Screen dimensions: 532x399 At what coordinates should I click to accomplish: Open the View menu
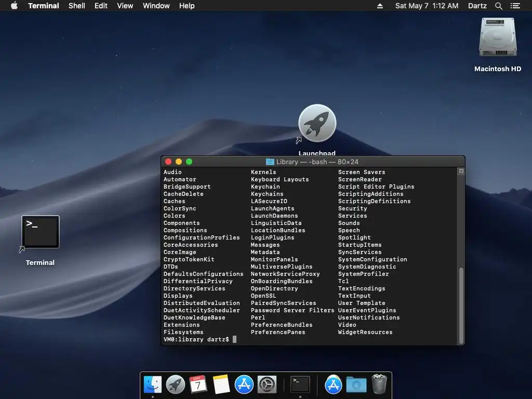[x=125, y=6]
